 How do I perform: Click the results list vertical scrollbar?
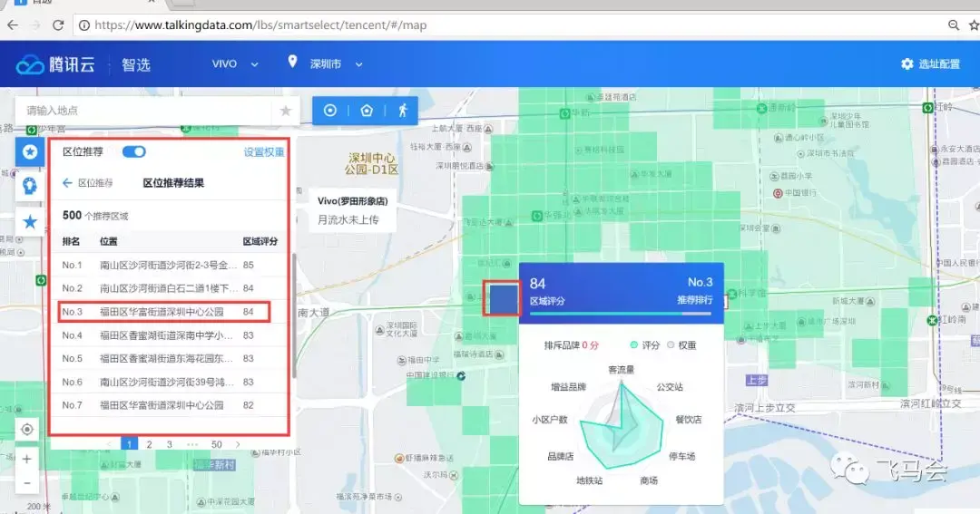[x=293, y=315]
